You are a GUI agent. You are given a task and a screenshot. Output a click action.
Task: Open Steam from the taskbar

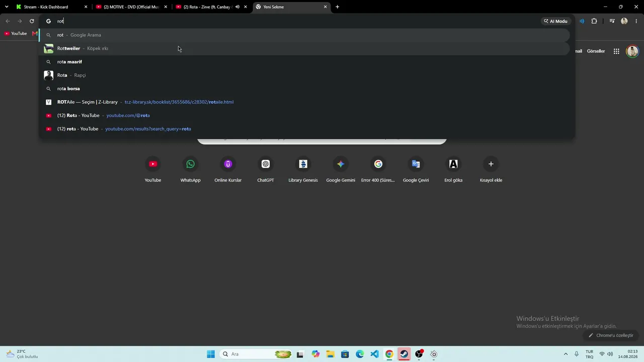pos(404,354)
